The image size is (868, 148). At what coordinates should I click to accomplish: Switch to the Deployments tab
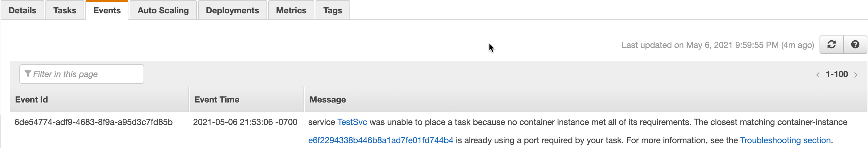(x=233, y=10)
